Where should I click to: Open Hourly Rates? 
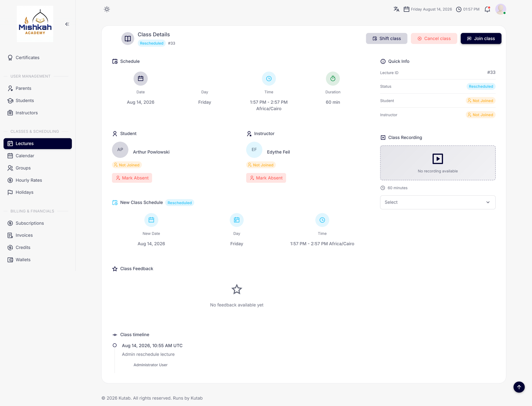click(x=38, y=180)
